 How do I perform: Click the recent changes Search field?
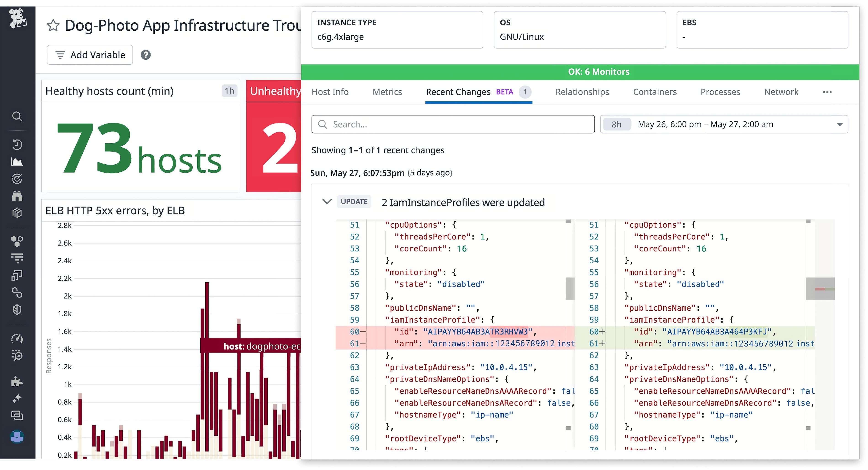pos(453,124)
